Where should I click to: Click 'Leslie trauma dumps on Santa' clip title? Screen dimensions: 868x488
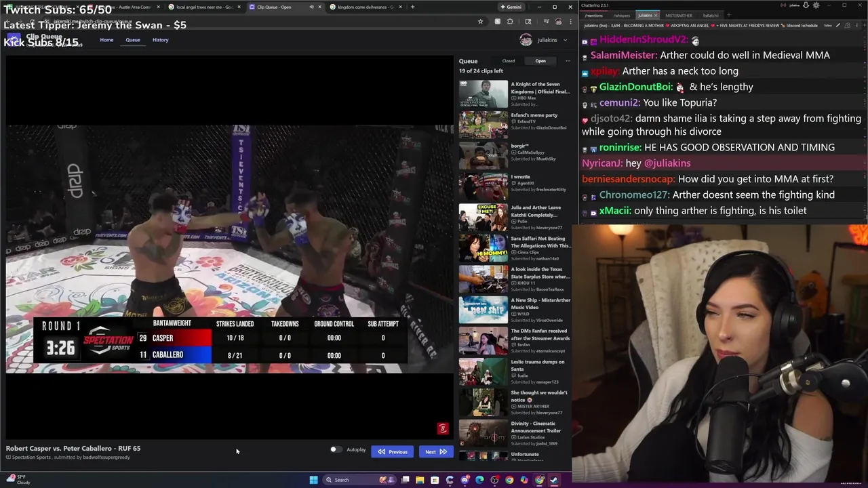pyautogui.click(x=538, y=365)
